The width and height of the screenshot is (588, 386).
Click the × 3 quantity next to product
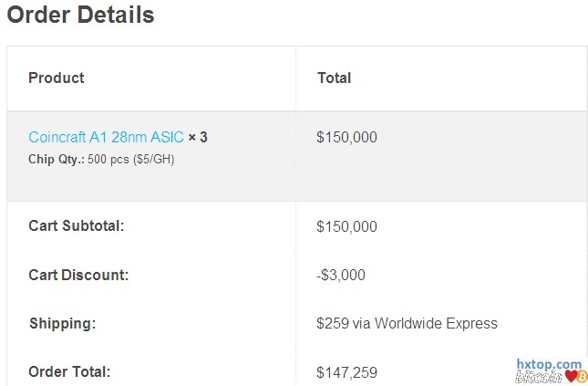(x=198, y=138)
